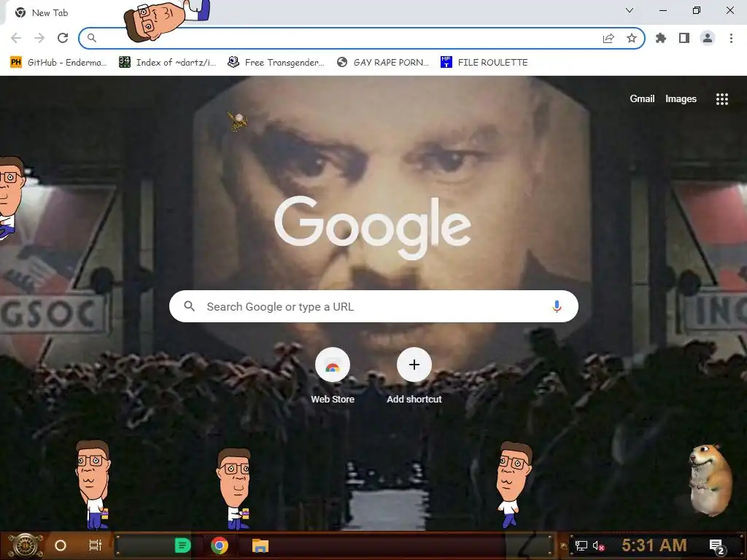Open the Google apps grid

[722, 99]
